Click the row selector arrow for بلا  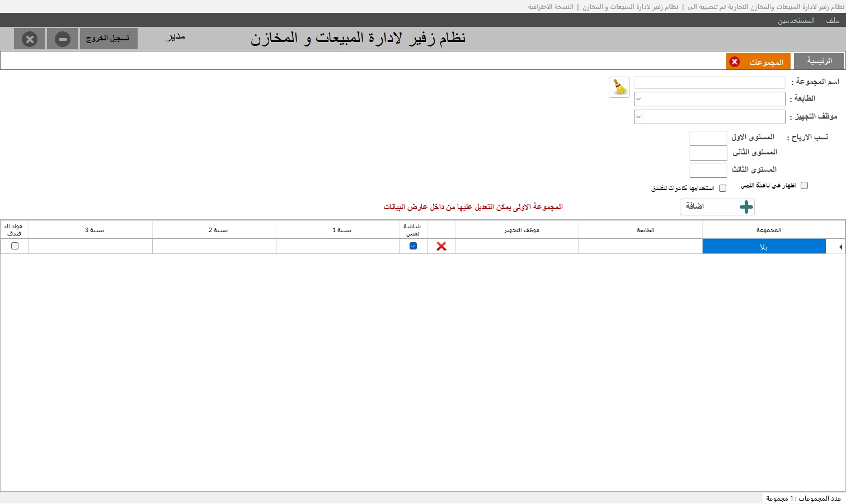click(840, 247)
